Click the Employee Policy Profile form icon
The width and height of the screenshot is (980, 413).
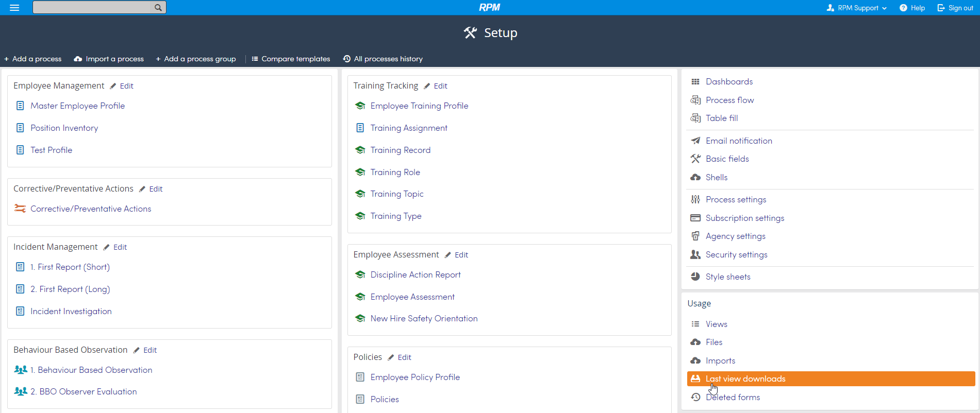point(360,377)
